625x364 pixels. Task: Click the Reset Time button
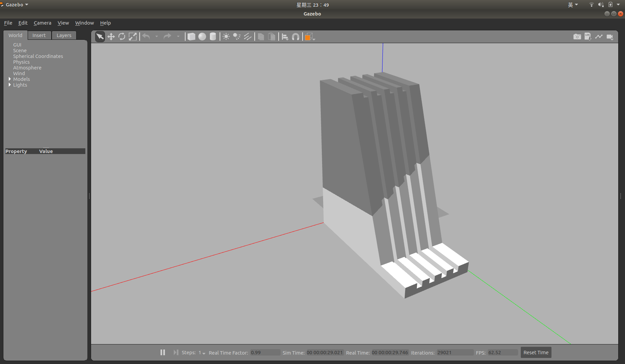point(536,352)
